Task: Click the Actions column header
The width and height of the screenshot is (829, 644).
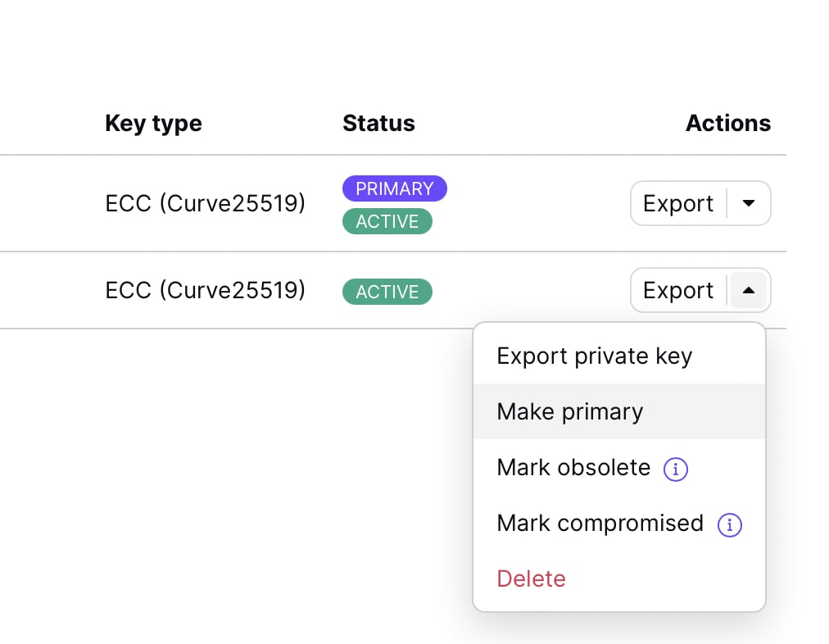Action: [x=727, y=124]
